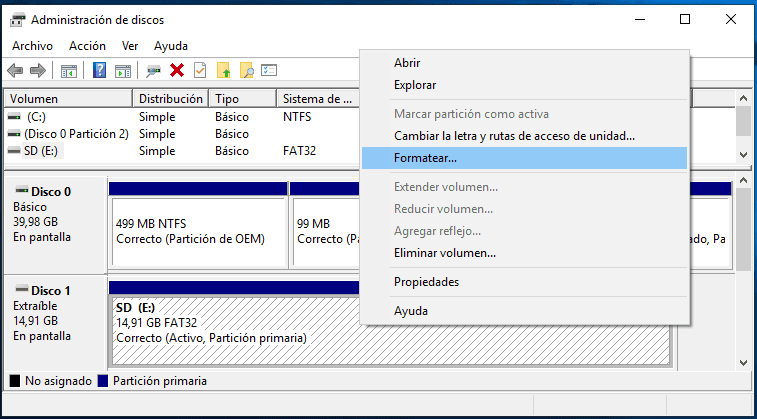Click the properties checkmark sheet icon
Image resolution: width=757 pixels, height=419 pixels.
199,71
